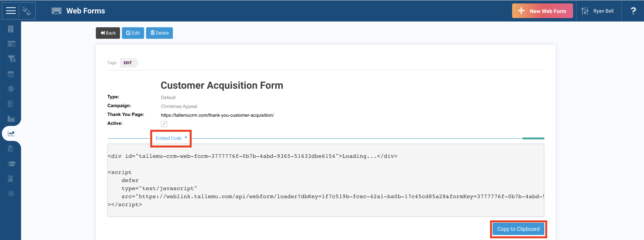Click Copy to Clipboard button

point(518,229)
